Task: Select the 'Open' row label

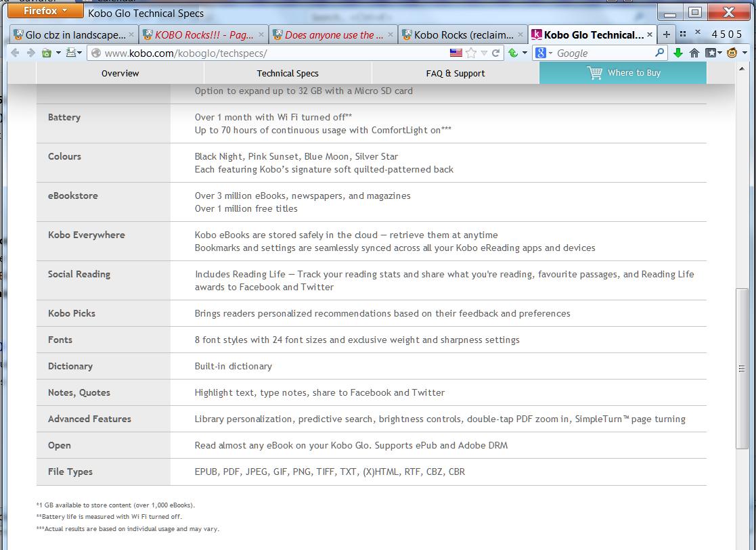Action: pyautogui.click(x=60, y=446)
